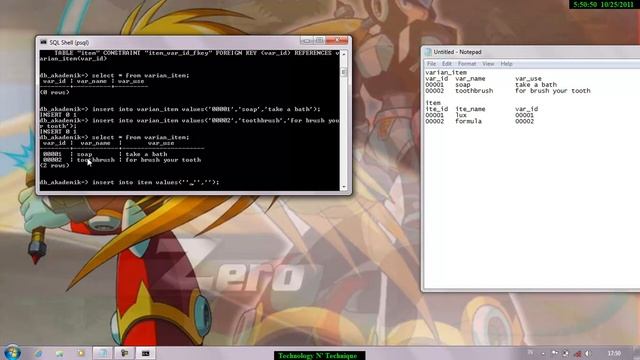Maximize the SQL Shell window
The width and height of the screenshot is (640, 360).
319,40
